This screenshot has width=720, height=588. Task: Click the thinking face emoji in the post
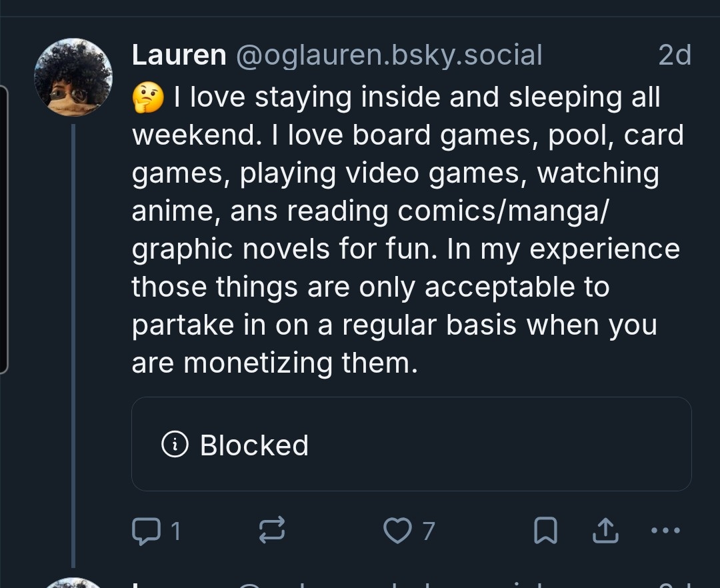pyautogui.click(x=147, y=98)
